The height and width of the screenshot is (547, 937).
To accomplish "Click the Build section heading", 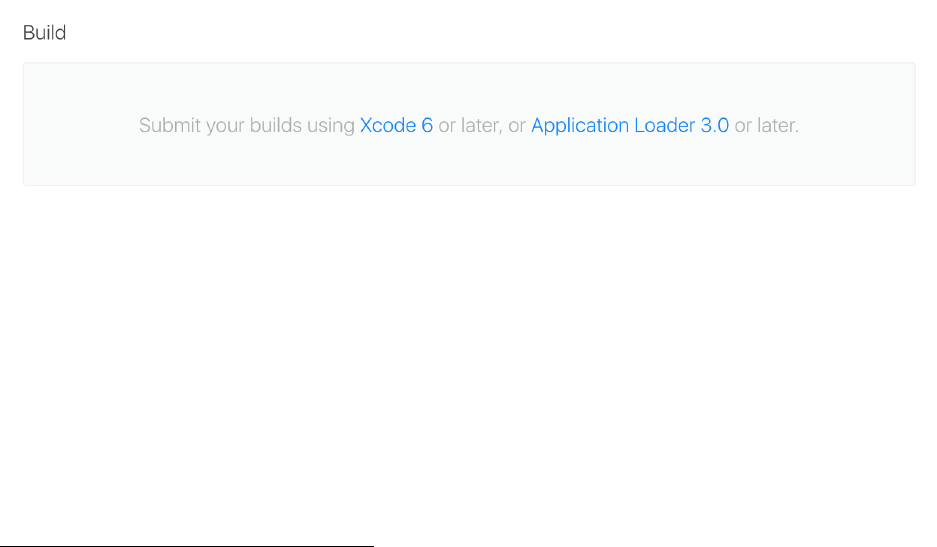I will 45,33.
